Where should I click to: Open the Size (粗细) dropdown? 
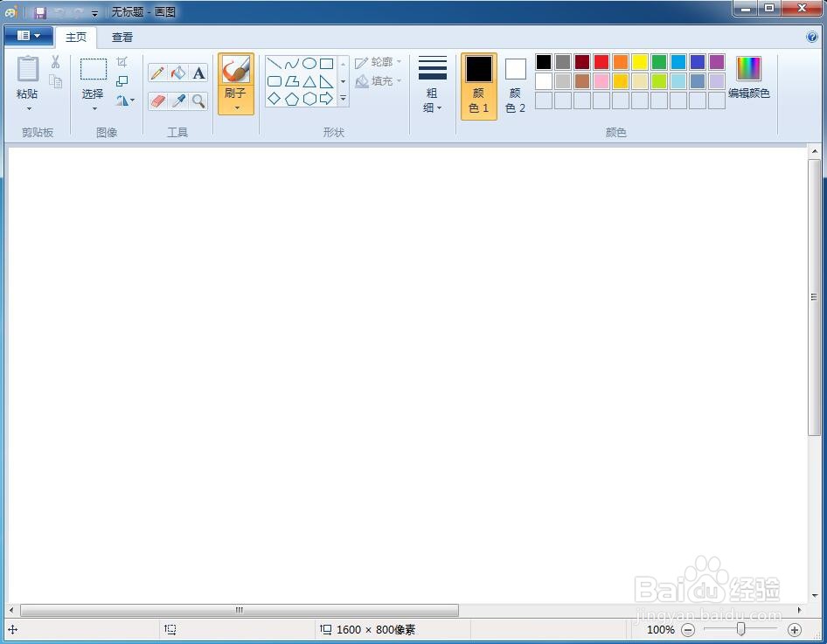click(x=433, y=86)
